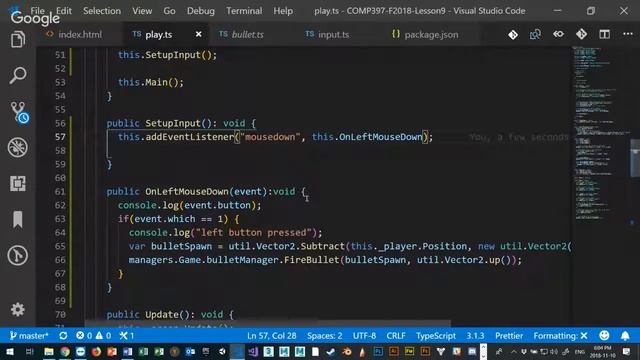The width and height of the screenshot is (640, 360).
Task: Synchronize changes with the sync icon
Action: [x=63, y=336]
